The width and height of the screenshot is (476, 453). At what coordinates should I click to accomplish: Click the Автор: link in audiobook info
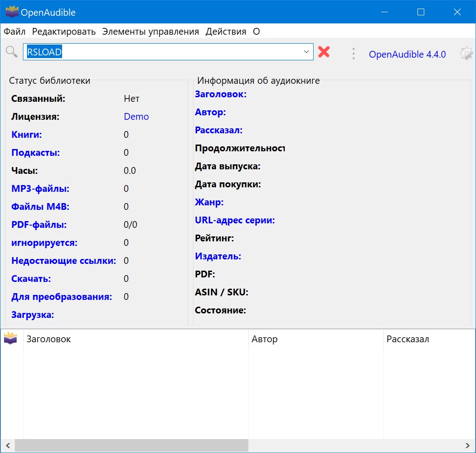pyautogui.click(x=211, y=112)
